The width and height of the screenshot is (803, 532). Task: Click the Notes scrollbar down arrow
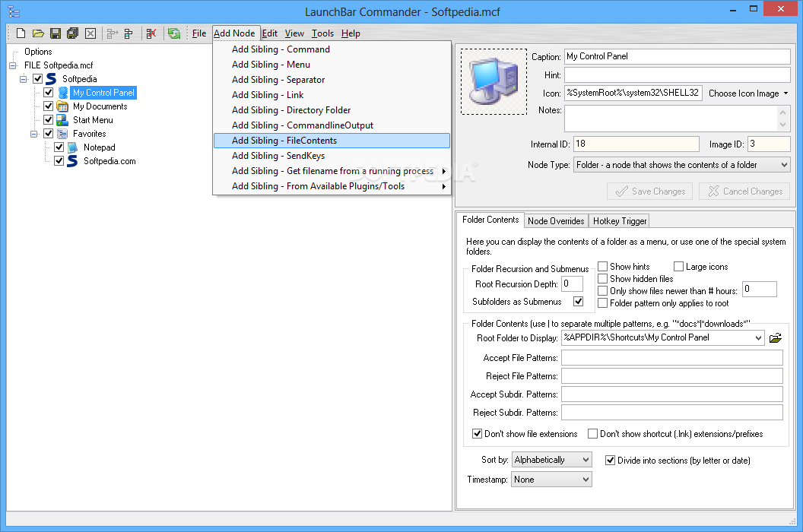(x=782, y=125)
